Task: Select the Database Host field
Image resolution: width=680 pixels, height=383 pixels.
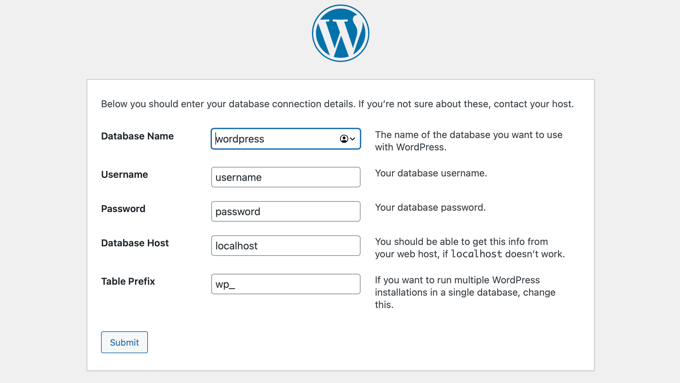Action: pos(286,246)
